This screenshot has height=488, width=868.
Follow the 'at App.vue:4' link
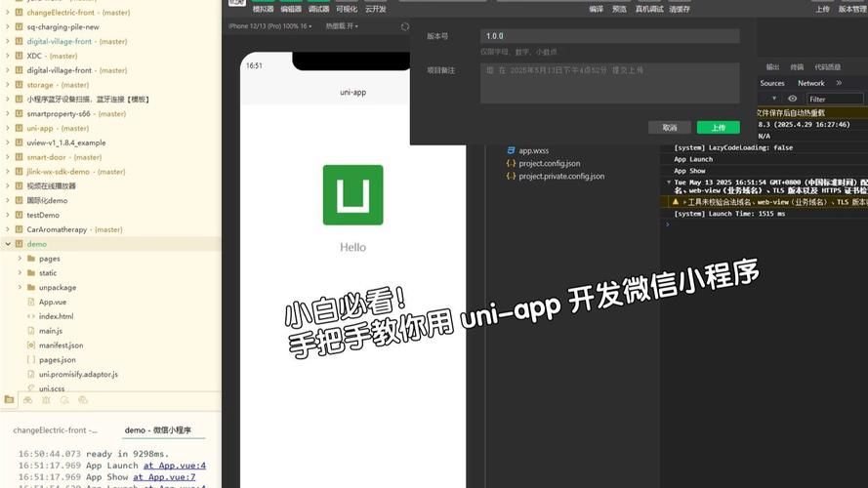click(175, 466)
